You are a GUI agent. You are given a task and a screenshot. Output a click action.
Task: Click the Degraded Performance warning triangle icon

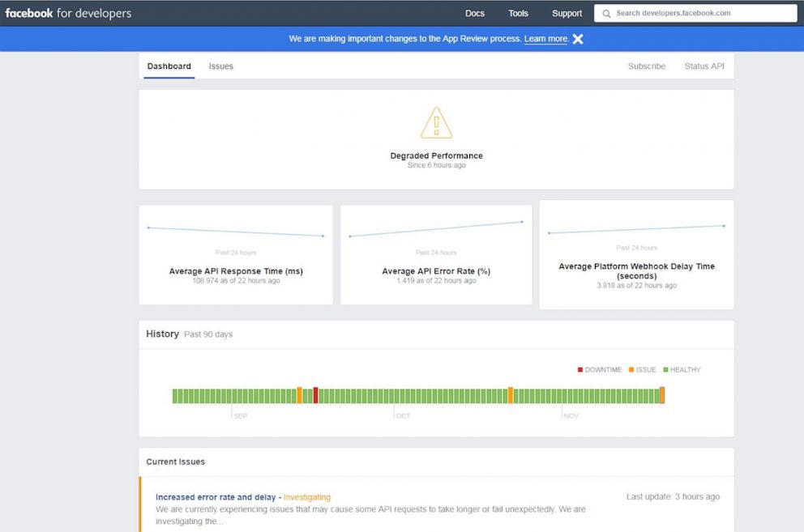point(436,122)
